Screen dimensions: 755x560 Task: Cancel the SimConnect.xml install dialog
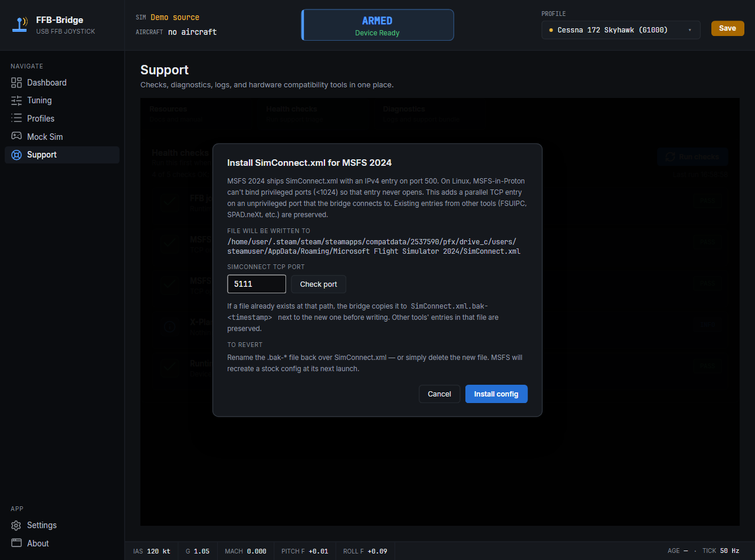point(439,394)
